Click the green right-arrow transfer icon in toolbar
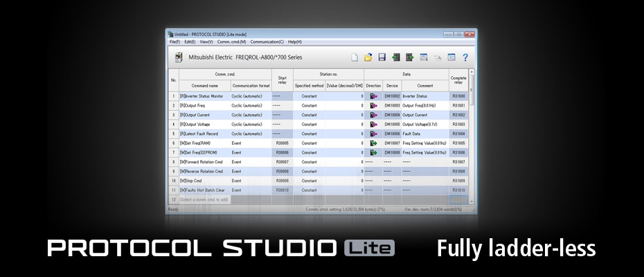The height and width of the screenshot is (277, 644). click(x=409, y=57)
